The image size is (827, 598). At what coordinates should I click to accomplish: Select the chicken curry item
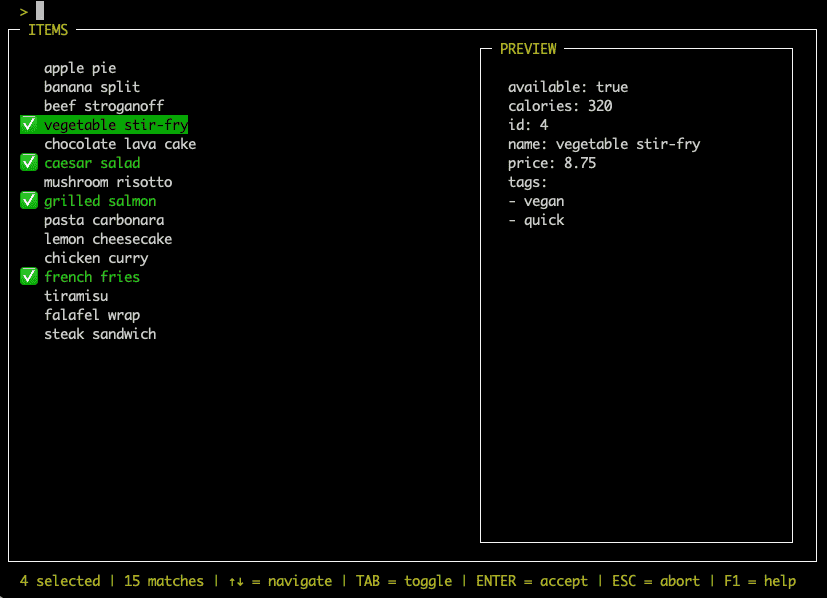(x=96, y=258)
